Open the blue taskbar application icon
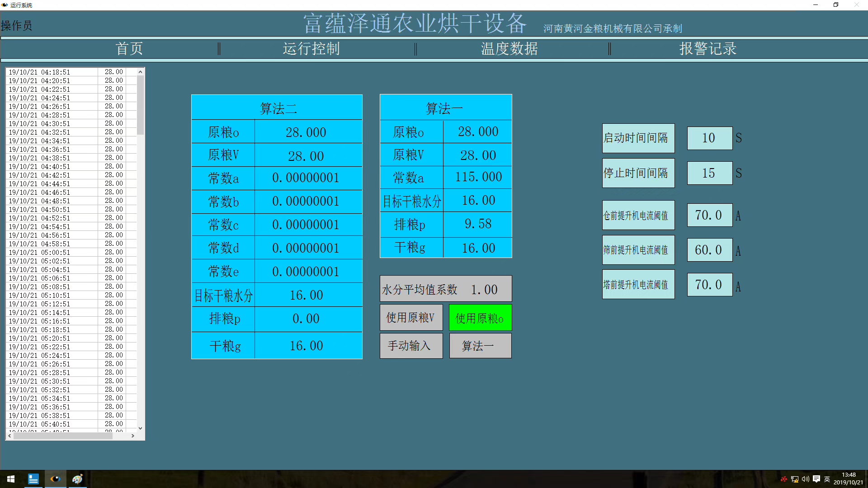Image resolution: width=868 pixels, height=488 pixels. (33, 479)
